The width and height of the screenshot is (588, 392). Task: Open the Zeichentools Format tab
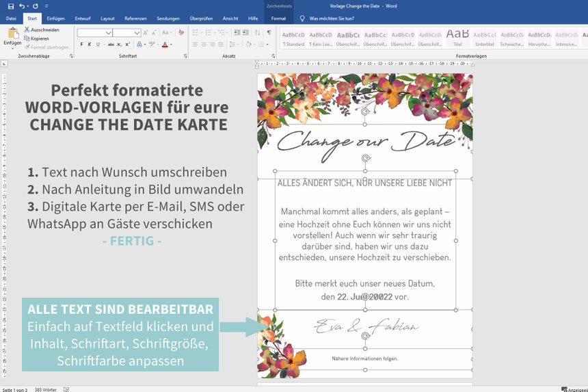pyautogui.click(x=279, y=18)
